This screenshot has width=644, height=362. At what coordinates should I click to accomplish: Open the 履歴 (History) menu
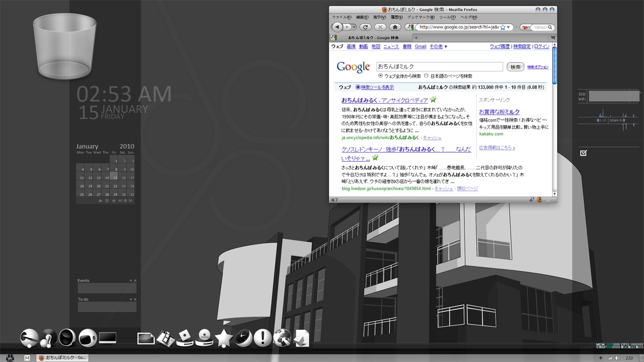[x=397, y=17]
